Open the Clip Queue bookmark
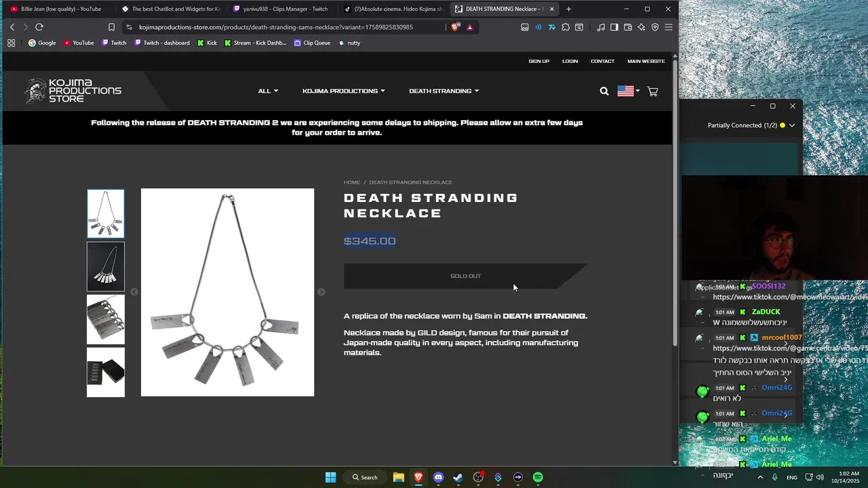The width and height of the screenshot is (868, 488). click(x=312, y=43)
